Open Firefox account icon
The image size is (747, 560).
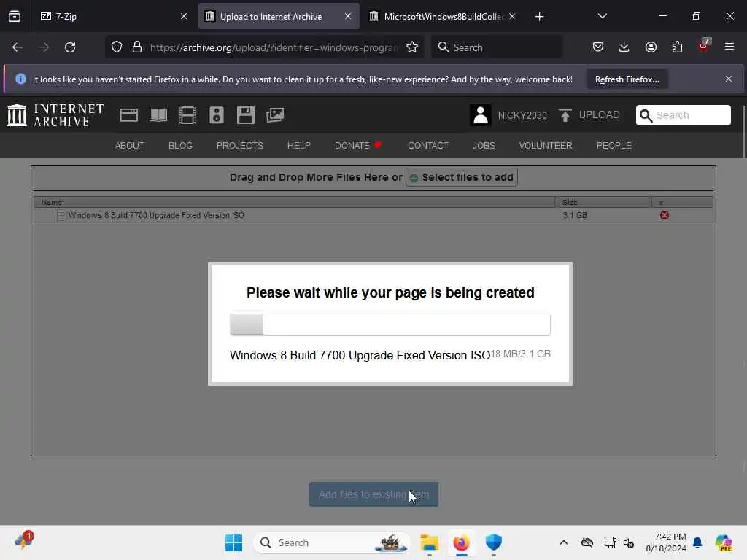click(x=651, y=47)
